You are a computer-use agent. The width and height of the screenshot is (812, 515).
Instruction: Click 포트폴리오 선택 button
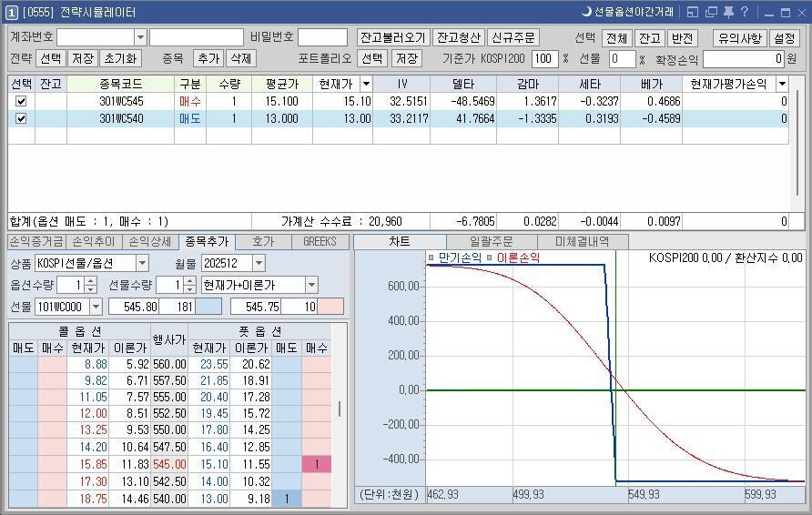tap(371, 58)
